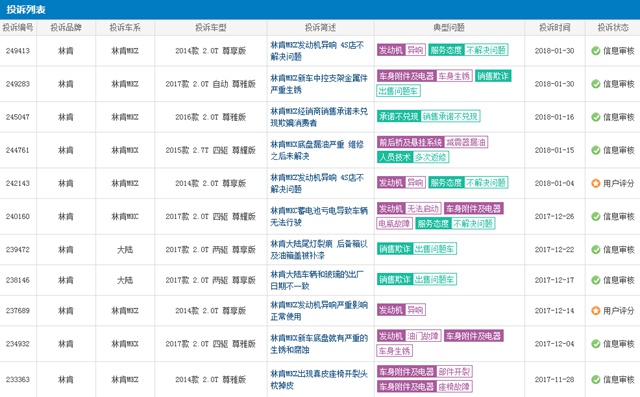Open 林肯MKC蓄电池亏电 complaint link
This screenshot has width=640, height=397.
[319, 216]
